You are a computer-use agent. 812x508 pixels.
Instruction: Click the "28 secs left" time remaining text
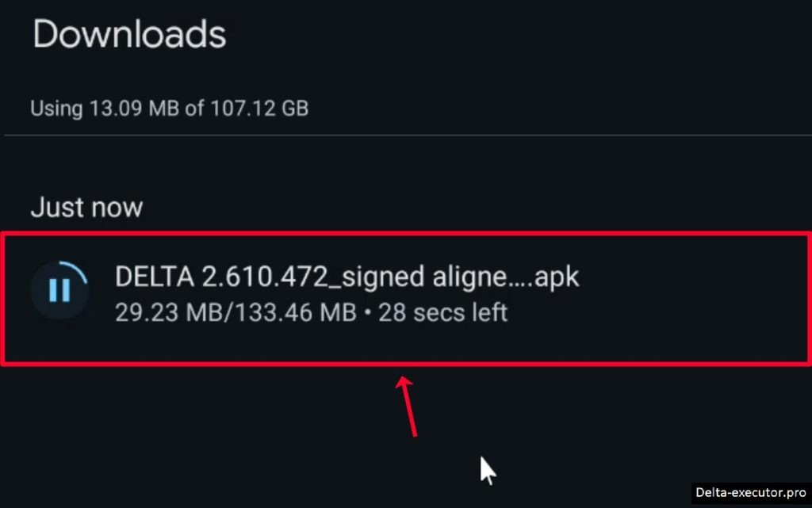click(442, 312)
